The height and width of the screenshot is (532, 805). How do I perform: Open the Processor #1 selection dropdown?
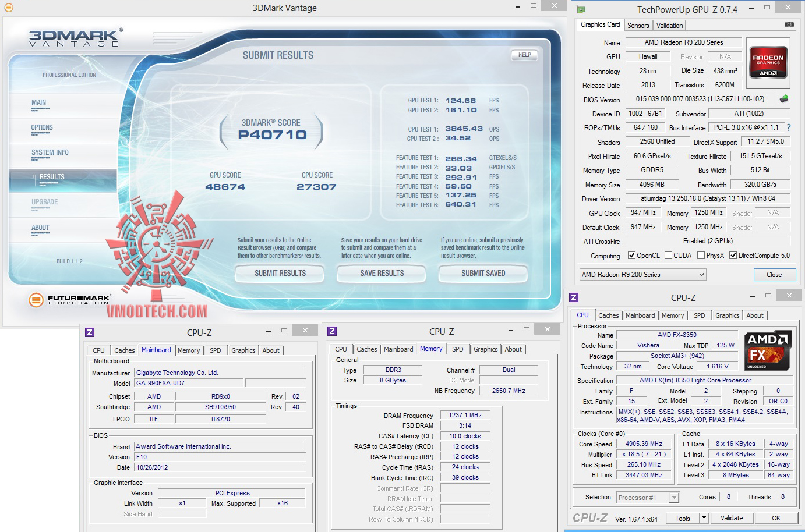click(x=648, y=498)
